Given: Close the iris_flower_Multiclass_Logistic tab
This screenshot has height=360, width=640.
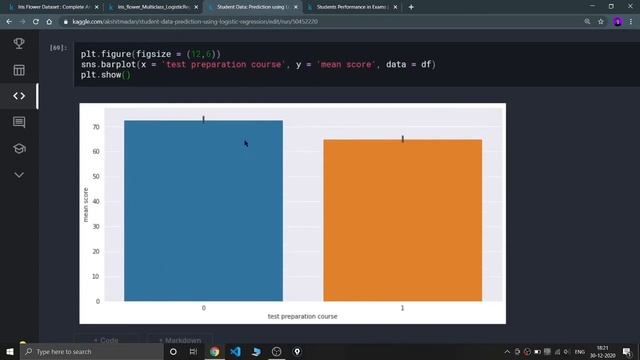Looking at the screenshot, I should 196,7.
